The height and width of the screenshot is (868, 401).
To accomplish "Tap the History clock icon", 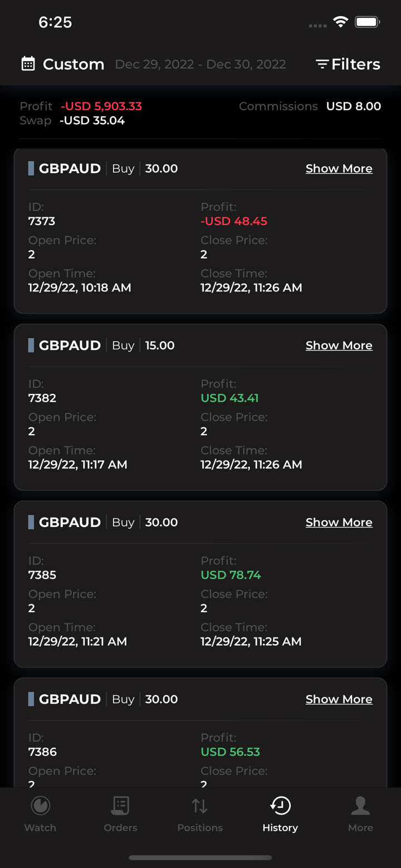I will (280, 806).
